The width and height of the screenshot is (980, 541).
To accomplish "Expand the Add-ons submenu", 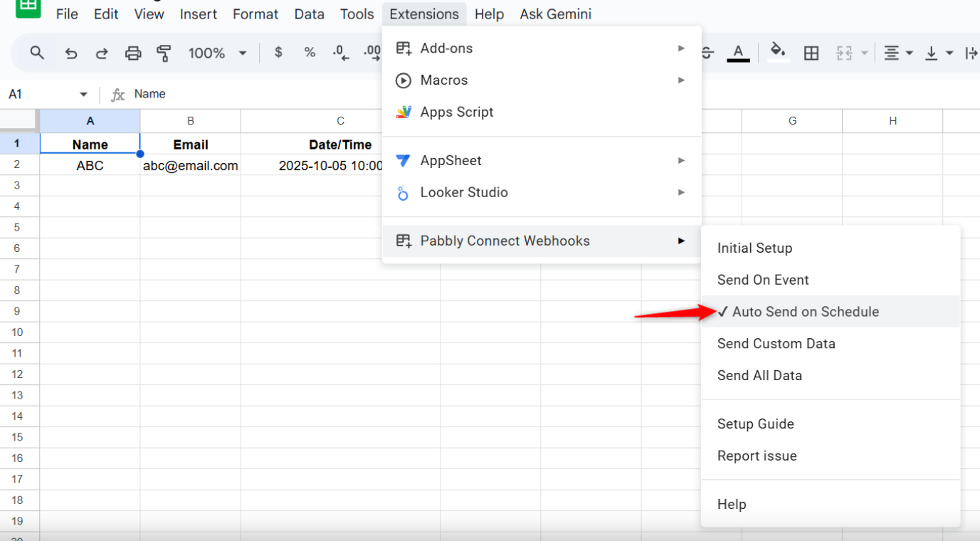I will (542, 48).
